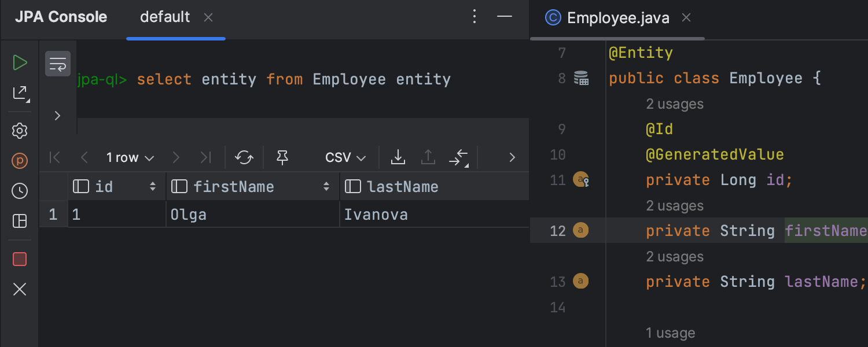Click the primary key attribute gutter icon on line 11
This screenshot has height=347, width=868.
[581, 180]
